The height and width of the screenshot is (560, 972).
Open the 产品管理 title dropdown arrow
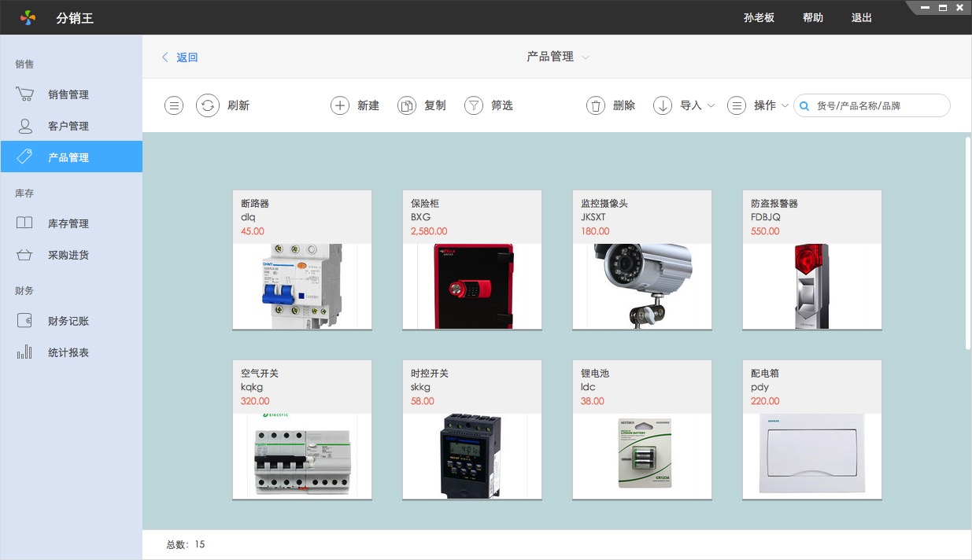coord(585,57)
